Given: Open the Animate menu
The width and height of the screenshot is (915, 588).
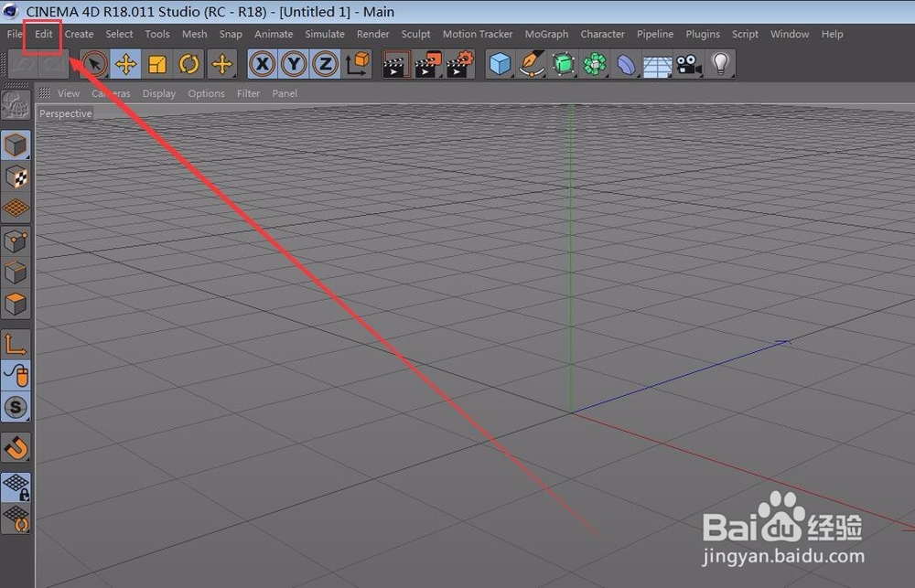Looking at the screenshot, I should pos(274,34).
